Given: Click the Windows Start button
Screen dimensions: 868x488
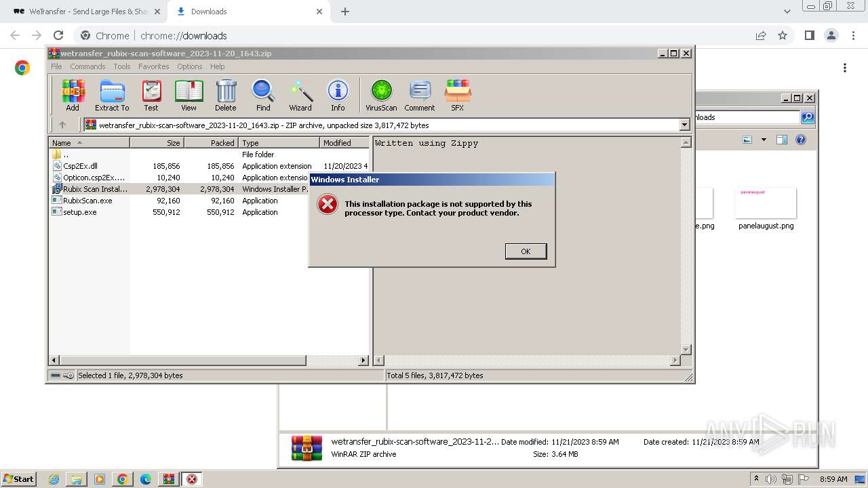Looking at the screenshot, I should (x=18, y=479).
